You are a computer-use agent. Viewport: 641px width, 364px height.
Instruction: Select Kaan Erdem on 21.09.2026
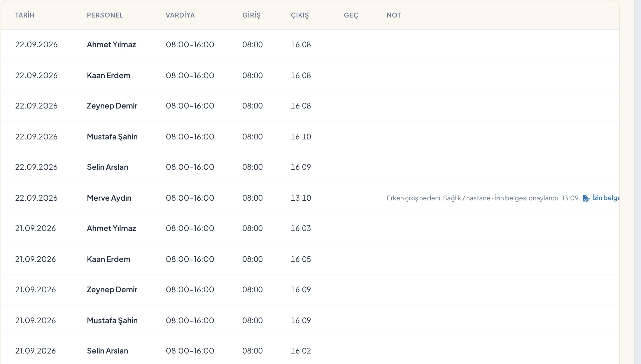pos(108,259)
